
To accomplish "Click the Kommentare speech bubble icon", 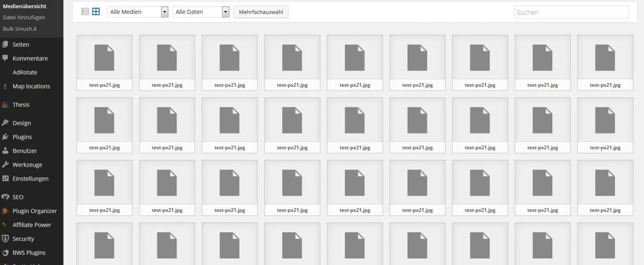I will click(5, 58).
